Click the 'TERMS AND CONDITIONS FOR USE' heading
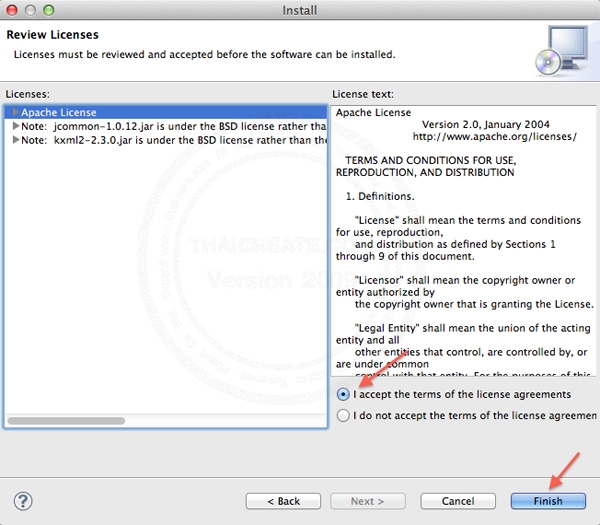This screenshot has height=525, width=600. coord(430,160)
